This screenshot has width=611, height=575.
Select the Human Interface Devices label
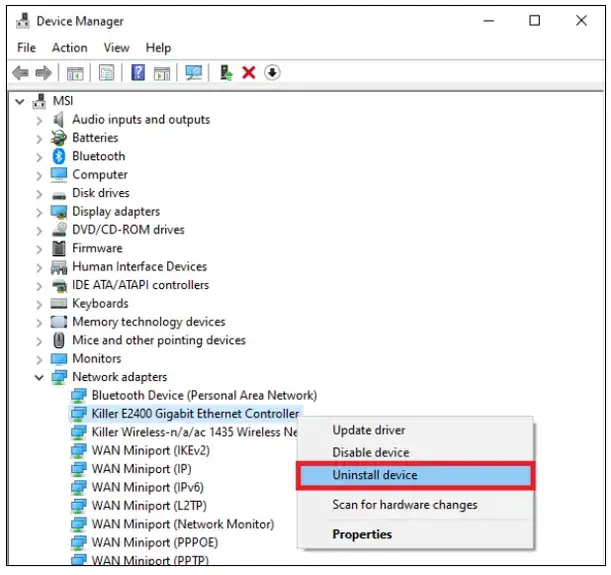140,267
